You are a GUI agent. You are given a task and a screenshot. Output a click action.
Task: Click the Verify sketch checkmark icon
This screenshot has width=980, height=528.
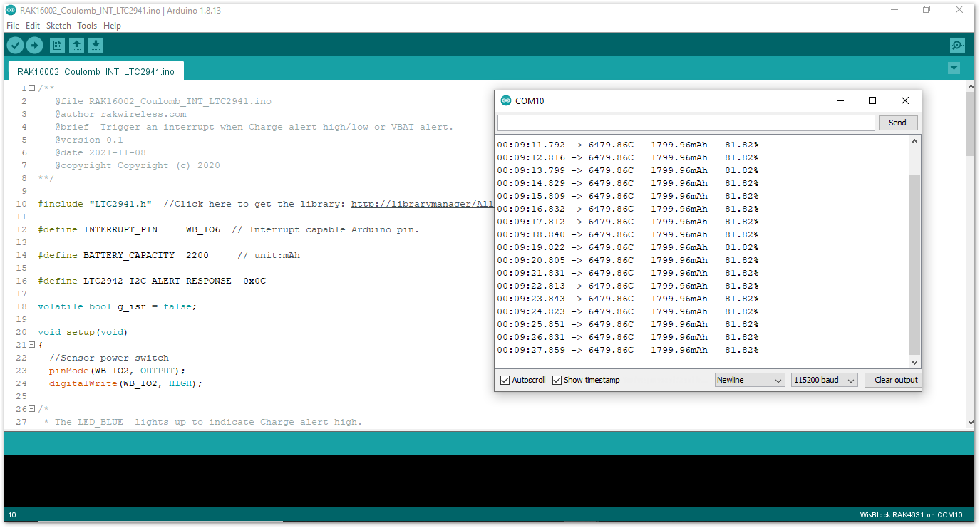pos(15,46)
